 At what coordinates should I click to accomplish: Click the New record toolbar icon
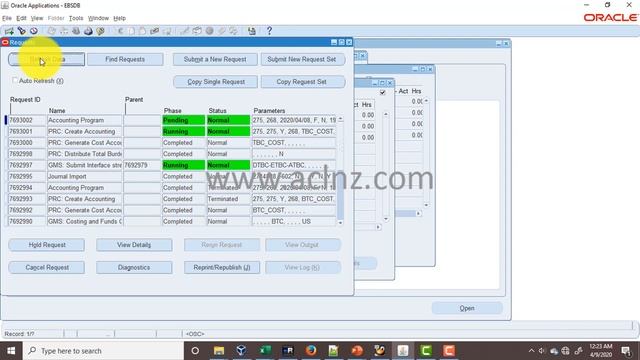point(9,31)
